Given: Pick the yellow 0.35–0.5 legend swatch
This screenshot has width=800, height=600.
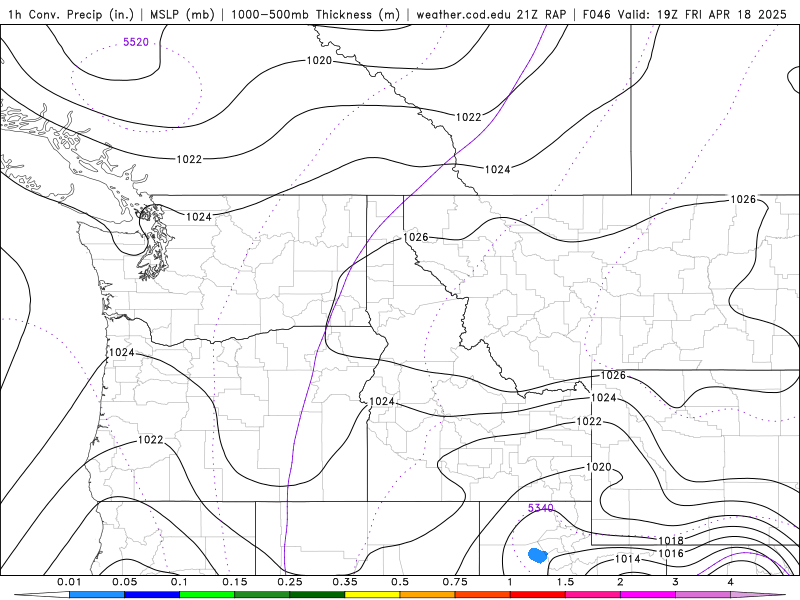Looking at the screenshot, I should [372, 595].
